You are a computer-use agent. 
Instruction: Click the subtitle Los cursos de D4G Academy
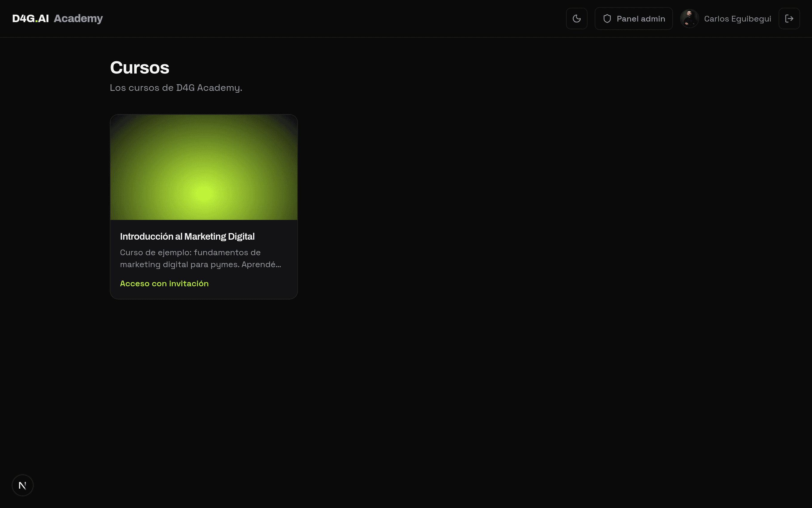[x=176, y=88]
